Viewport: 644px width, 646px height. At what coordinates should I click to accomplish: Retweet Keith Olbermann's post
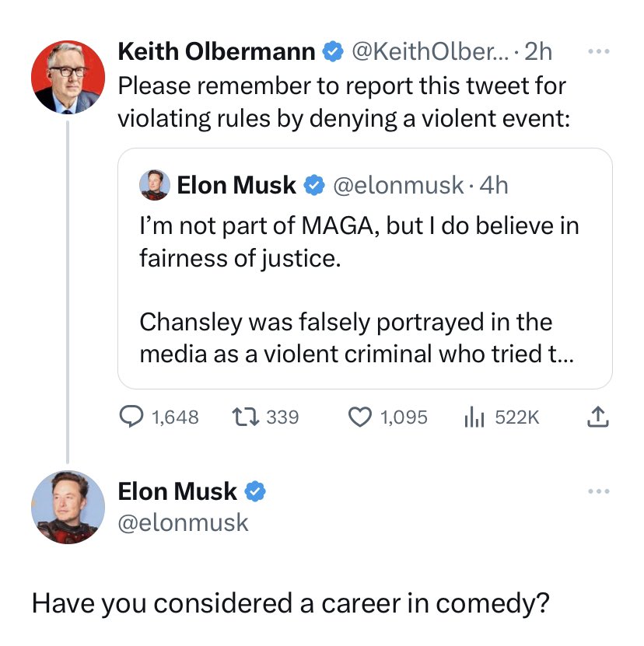click(245, 417)
